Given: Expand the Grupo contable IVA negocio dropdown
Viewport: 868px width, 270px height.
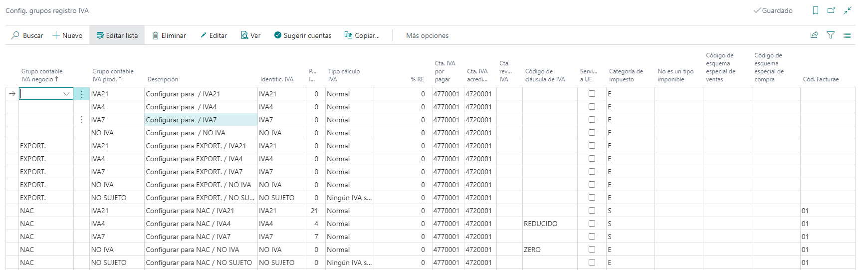Looking at the screenshot, I should [66, 94].
